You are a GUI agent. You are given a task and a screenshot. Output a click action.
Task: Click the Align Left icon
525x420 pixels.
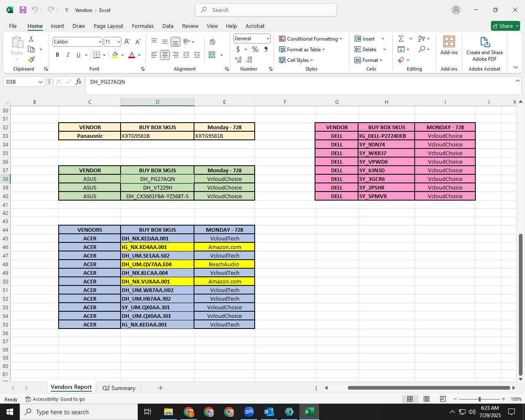tap(154, 55)
